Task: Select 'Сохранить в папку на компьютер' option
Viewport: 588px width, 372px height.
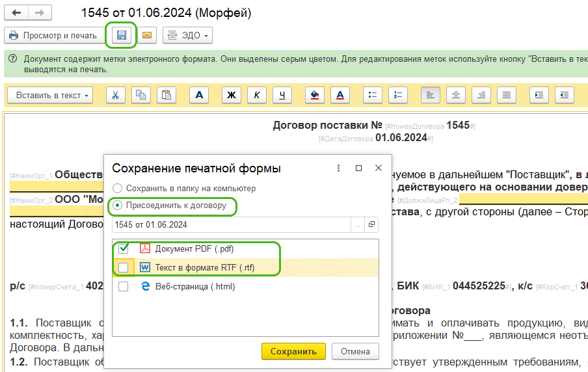Action: tap(118, 188)
